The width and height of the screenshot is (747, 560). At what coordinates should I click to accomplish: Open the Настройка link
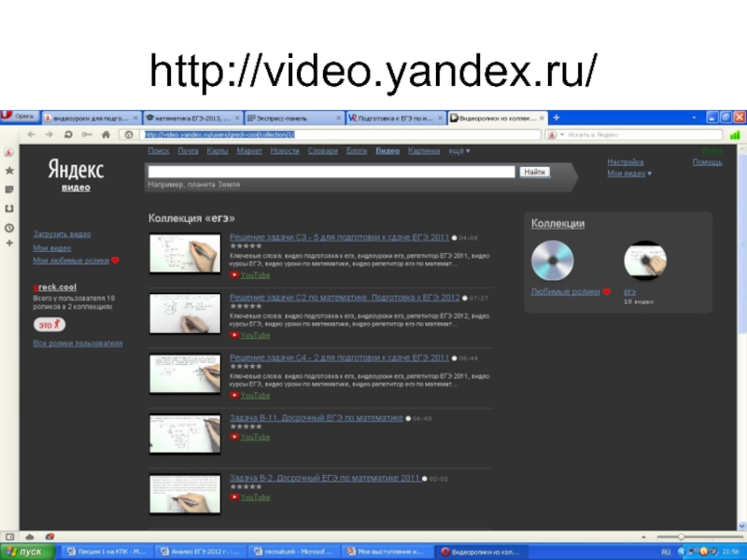625,162
